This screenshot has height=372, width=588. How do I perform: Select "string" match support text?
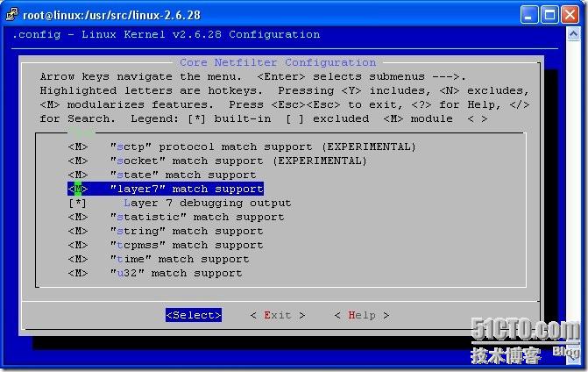(x=187, y=232)
